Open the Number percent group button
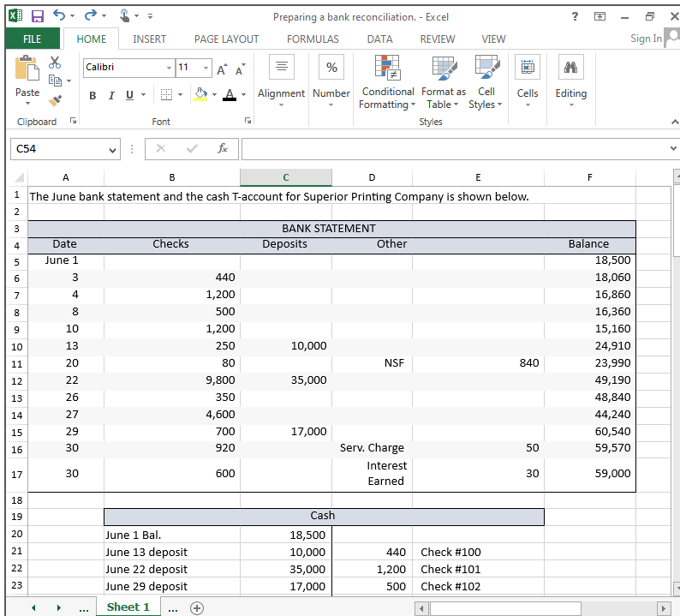 click(x=331, y=81)
